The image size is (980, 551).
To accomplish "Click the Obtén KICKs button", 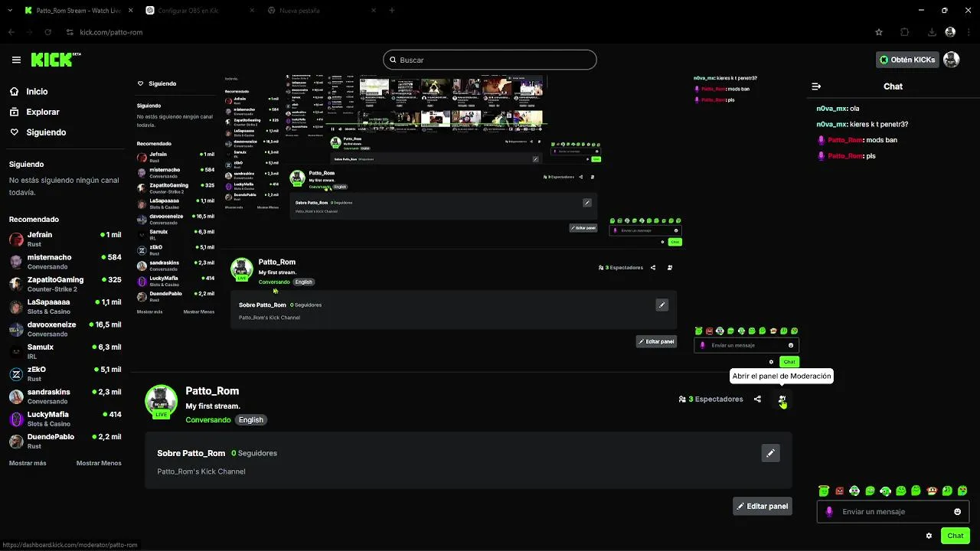I will [x=907, y=60].
